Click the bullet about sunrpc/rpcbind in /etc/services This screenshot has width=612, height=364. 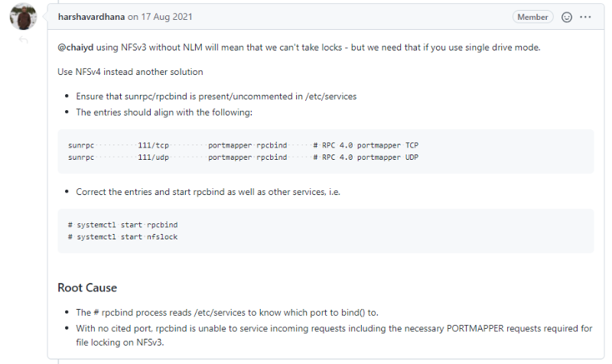point(216,96)
